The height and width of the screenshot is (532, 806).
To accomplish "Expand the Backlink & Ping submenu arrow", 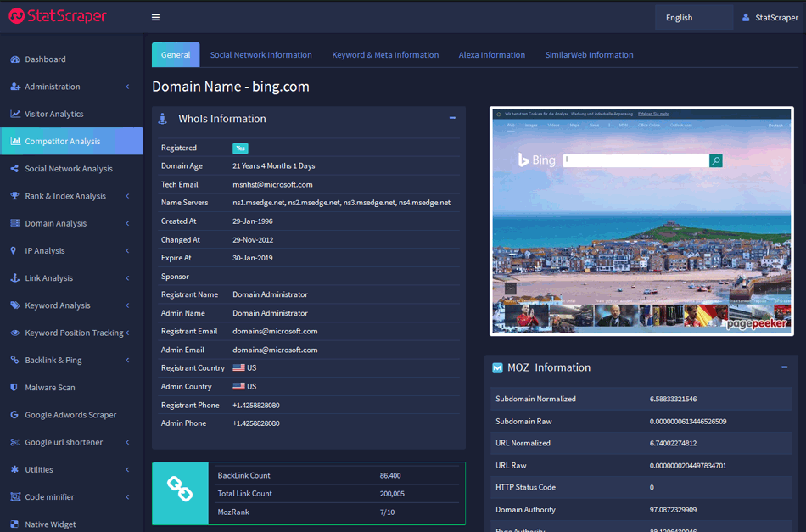I will click(x=127, y=360).
